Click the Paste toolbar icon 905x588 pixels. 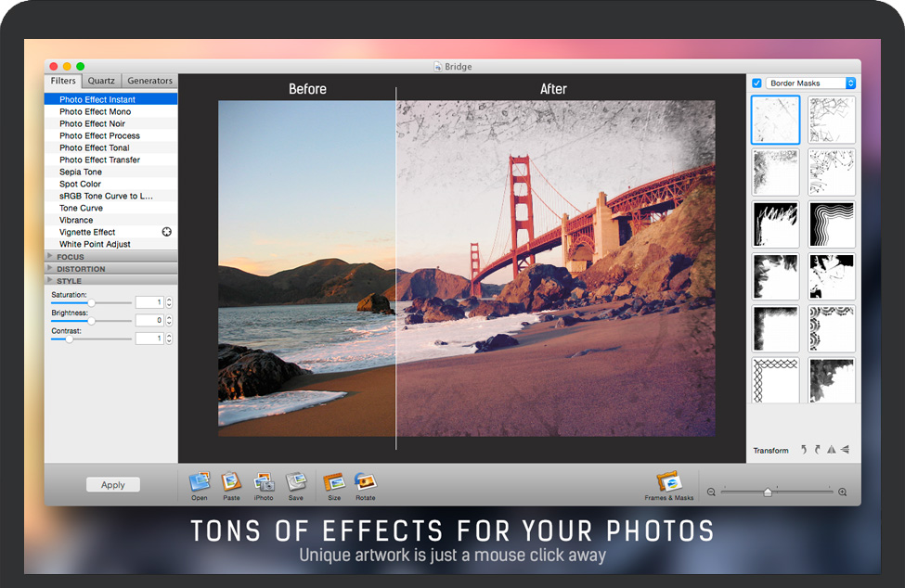(231, 481)
